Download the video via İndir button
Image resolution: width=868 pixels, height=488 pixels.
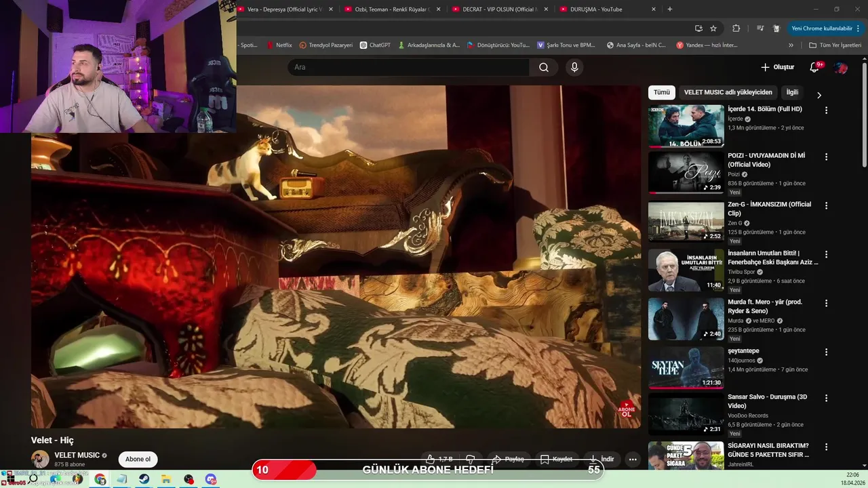click(601, 459)
